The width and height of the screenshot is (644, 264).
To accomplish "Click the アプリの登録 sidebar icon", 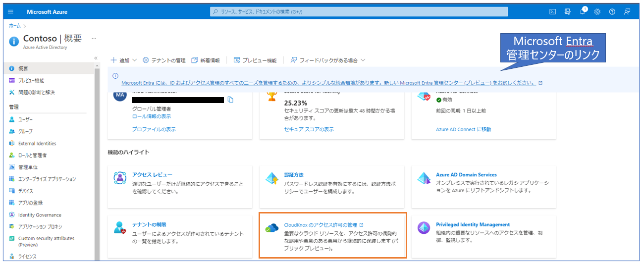I will [x=12, y=203].
